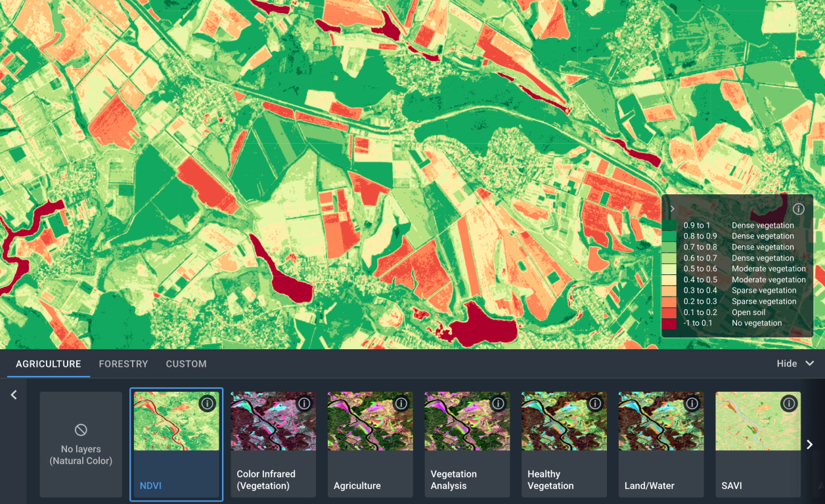
Task: Click the Land/Water layer name label
Action: 650,486
